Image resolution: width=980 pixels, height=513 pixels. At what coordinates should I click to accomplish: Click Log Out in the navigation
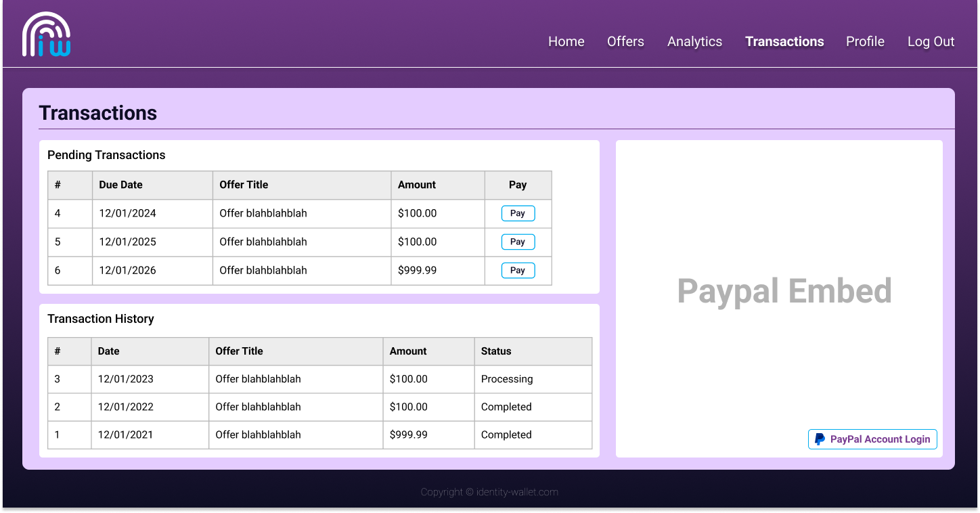click(931, 41)
